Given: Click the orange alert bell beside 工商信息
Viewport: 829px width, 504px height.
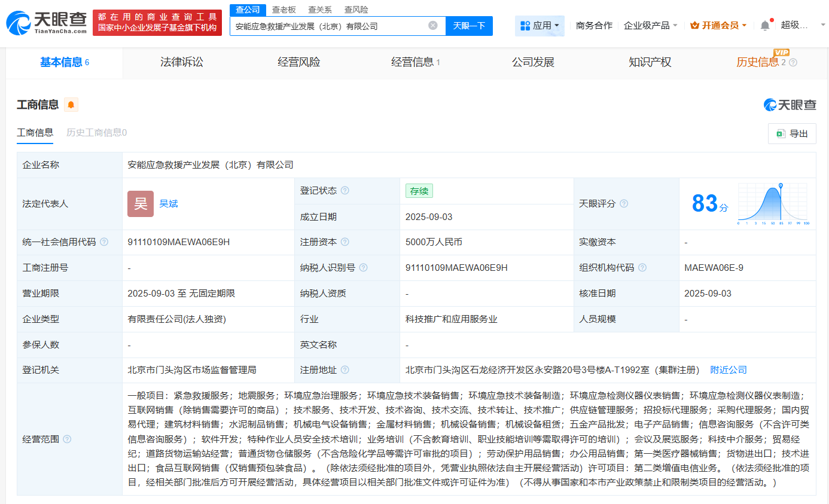Looking at the screenshot, I should (x=71, y=105).
